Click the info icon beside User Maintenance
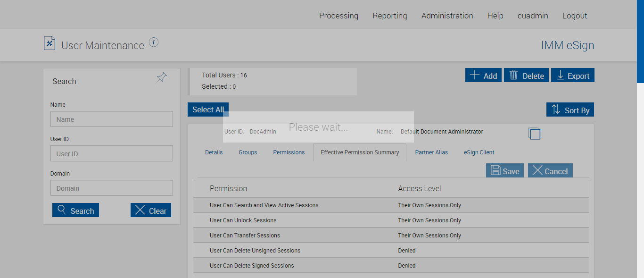 tap(154, 42)
